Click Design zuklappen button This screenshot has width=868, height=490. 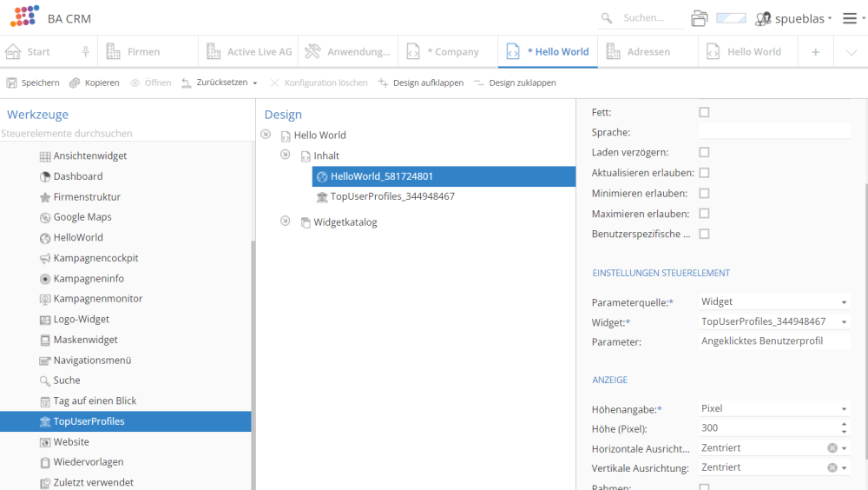515,83
